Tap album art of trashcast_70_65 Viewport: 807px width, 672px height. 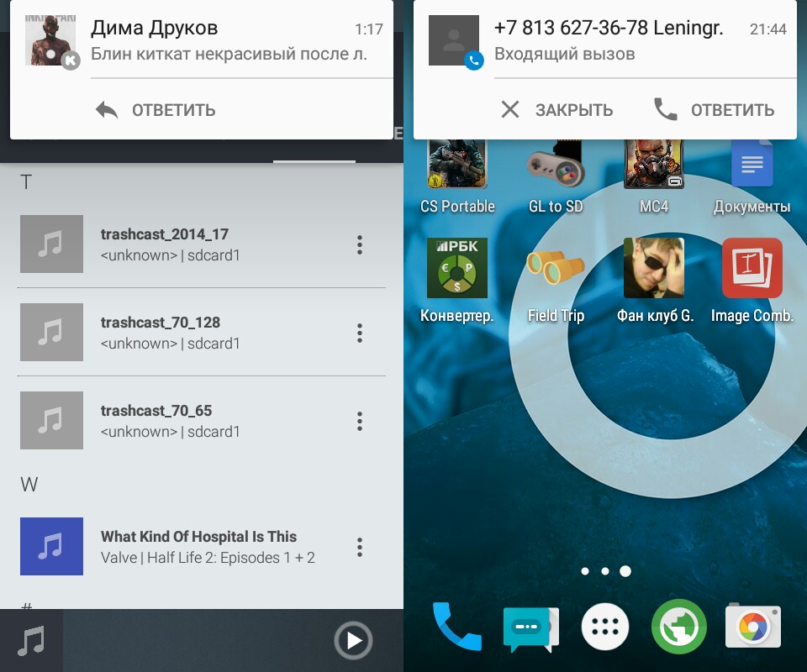[x=51, y=420]
